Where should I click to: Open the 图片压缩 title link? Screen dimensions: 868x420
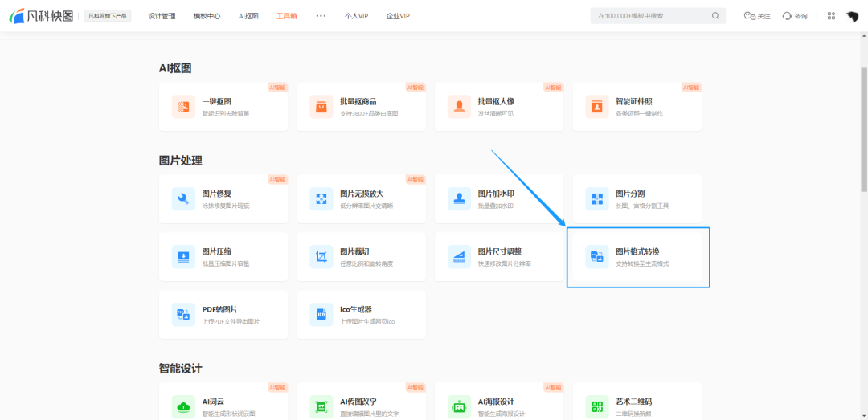[x=216, y=252]
